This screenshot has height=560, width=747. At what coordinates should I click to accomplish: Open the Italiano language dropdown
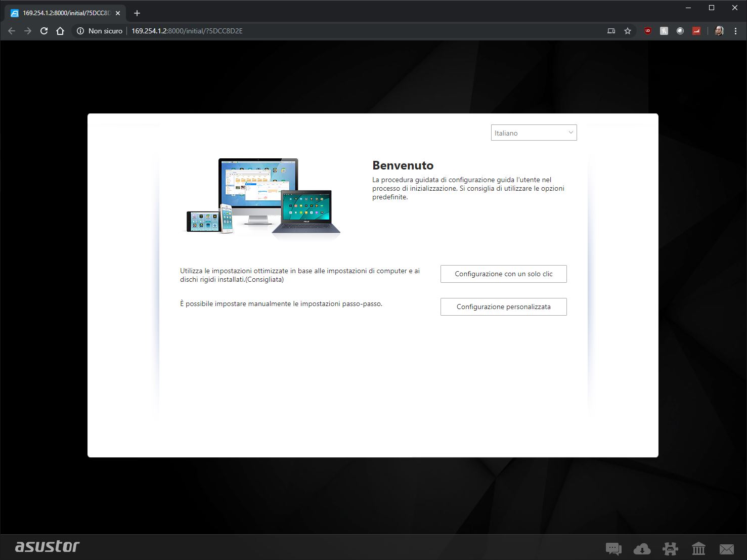tap(534, 133)
